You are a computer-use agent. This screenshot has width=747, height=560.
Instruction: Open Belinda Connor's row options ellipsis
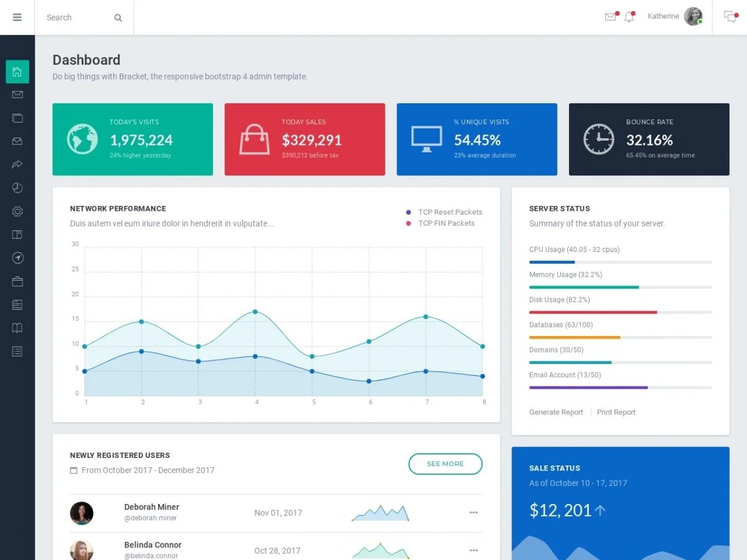(473, 550)
